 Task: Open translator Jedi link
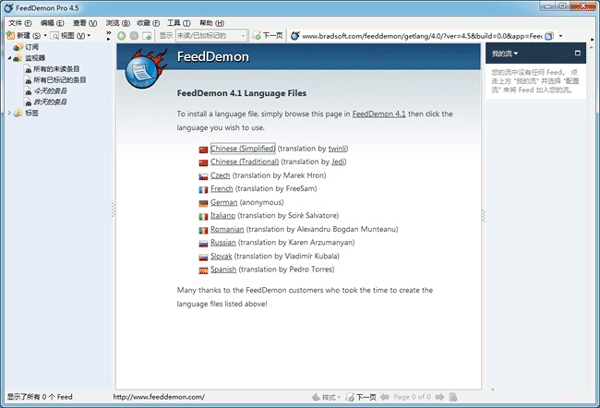pyautogui.click(x=338, y=162)
